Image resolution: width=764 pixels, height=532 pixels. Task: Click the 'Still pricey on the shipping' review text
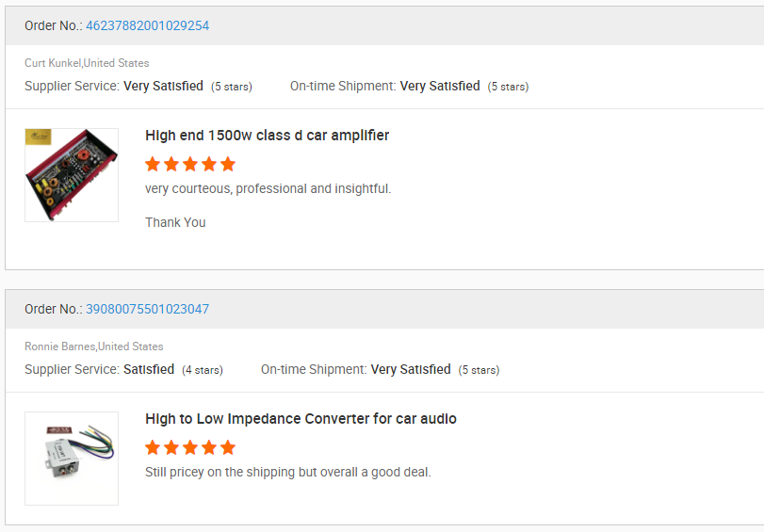coord(287,472)
